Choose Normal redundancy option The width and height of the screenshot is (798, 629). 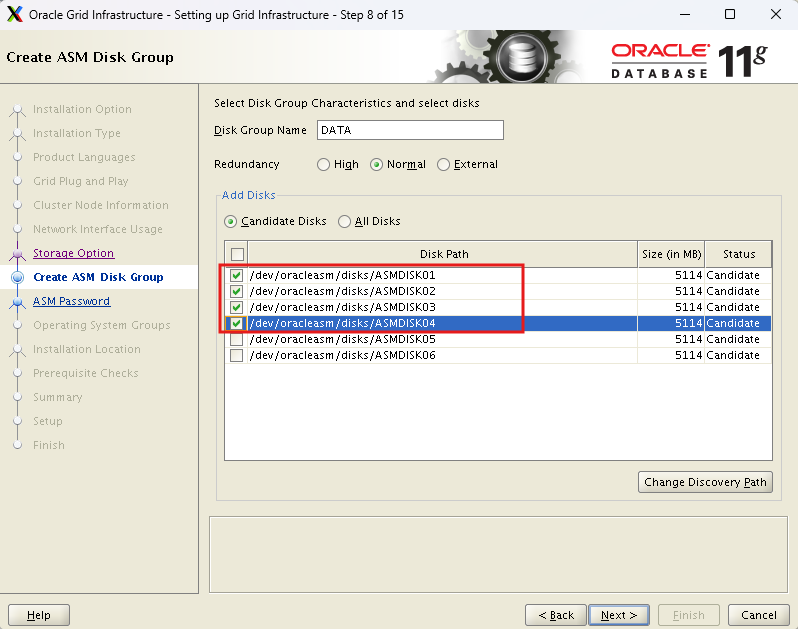click(x=398, y=164)
